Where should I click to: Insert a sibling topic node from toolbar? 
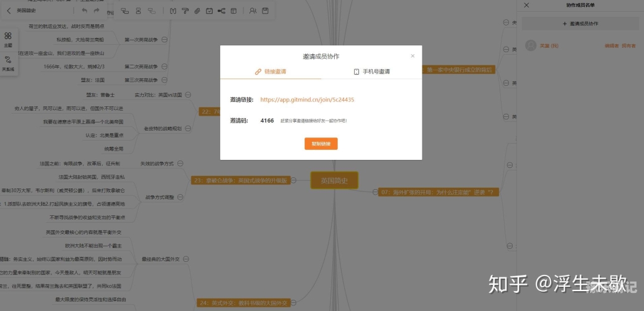point(138,11)
